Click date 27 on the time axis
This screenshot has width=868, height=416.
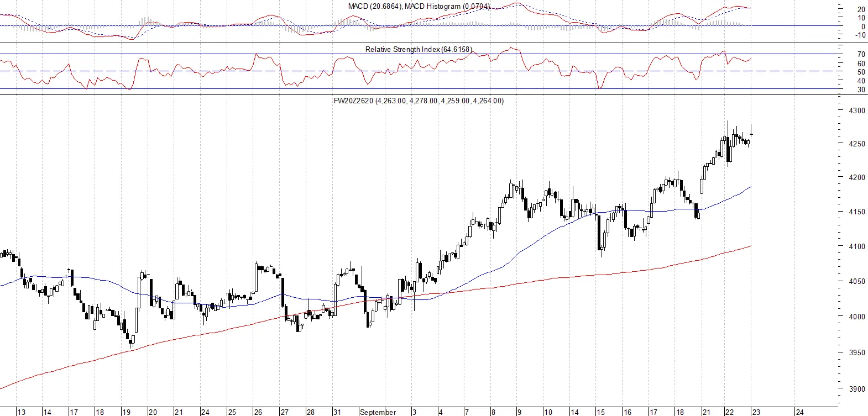coord(284,412)
